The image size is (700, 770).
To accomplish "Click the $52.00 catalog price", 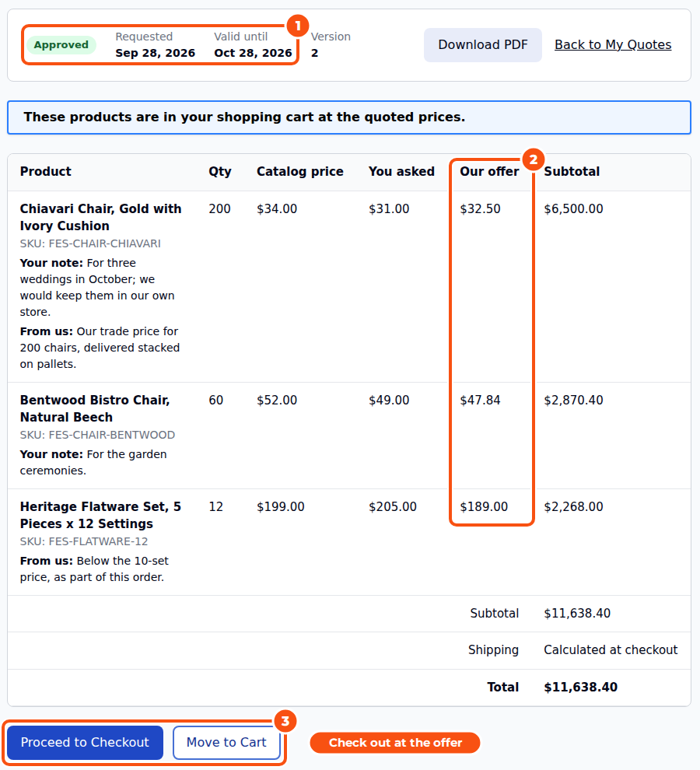I will click(277, 401).
